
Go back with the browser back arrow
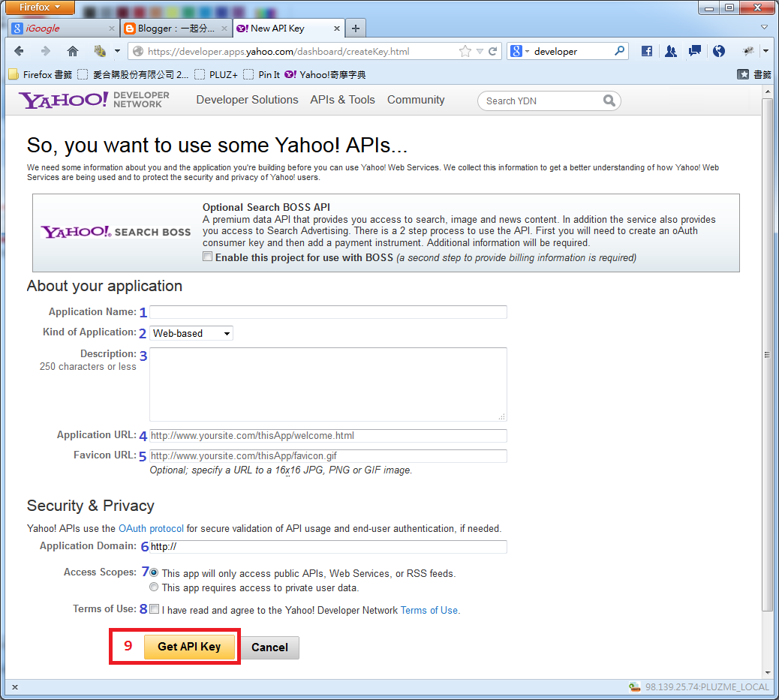(x=19, y=51)
